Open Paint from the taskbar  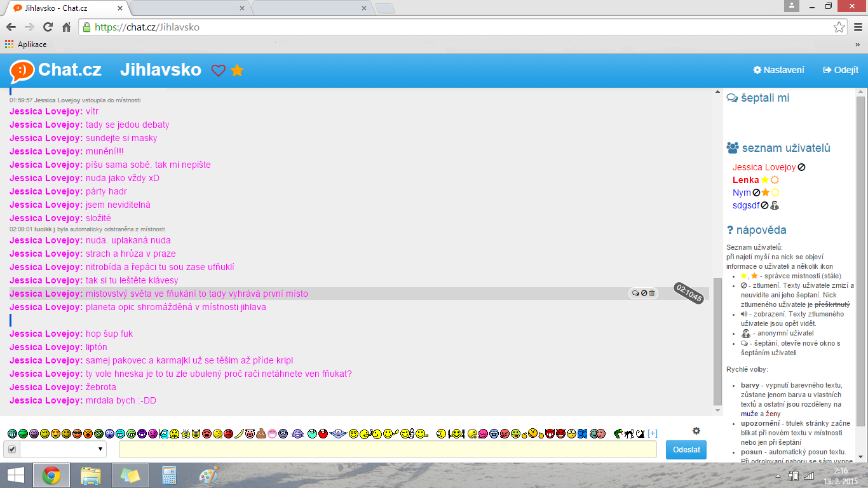coord(208,475)
